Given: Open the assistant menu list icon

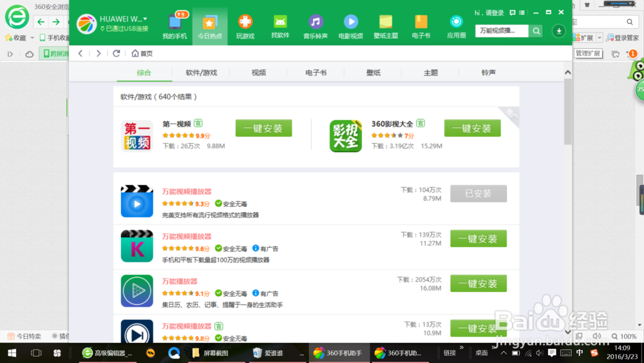Looking at the screenshot, I should click(x=522, y=13).
